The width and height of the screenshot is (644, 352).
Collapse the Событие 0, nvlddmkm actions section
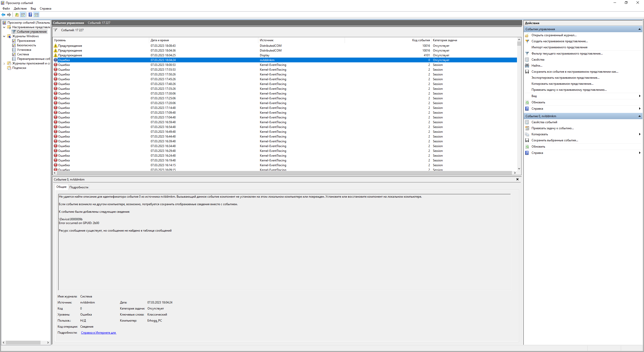pos(639,116)
